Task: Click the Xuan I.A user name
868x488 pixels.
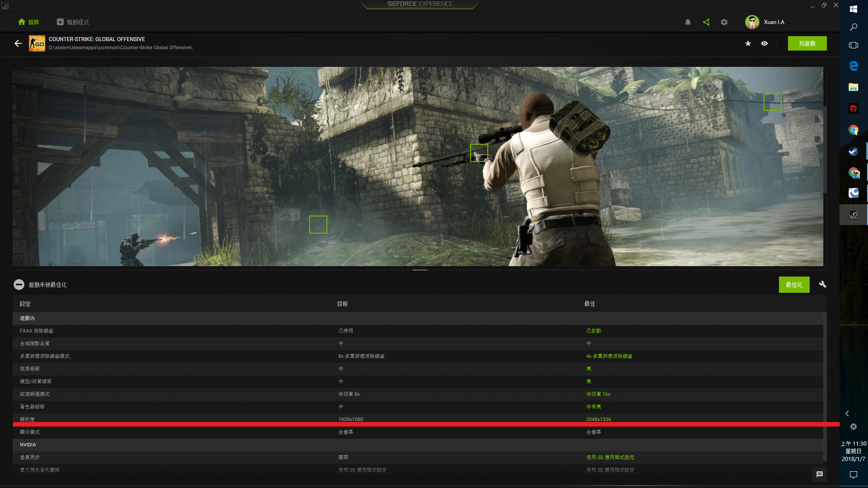Action: [x=774, y=22]
